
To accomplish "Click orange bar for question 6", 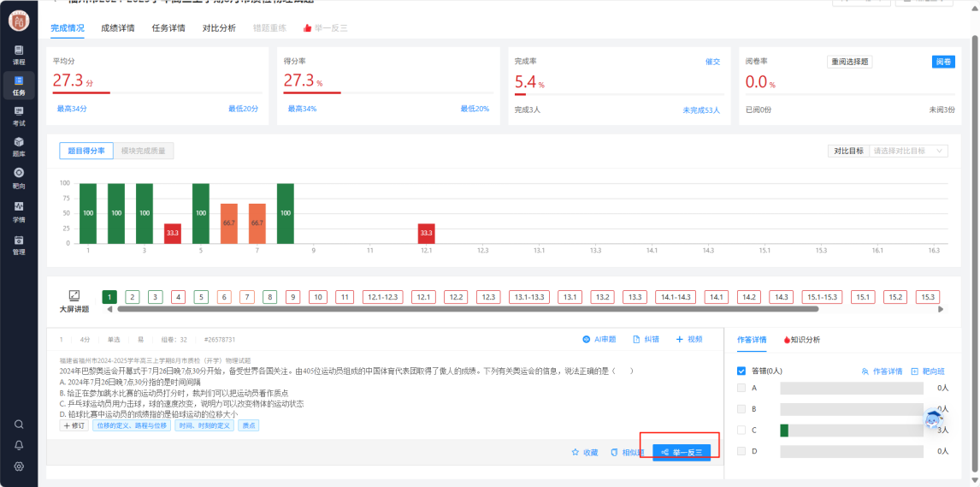I will pos(228,223).
